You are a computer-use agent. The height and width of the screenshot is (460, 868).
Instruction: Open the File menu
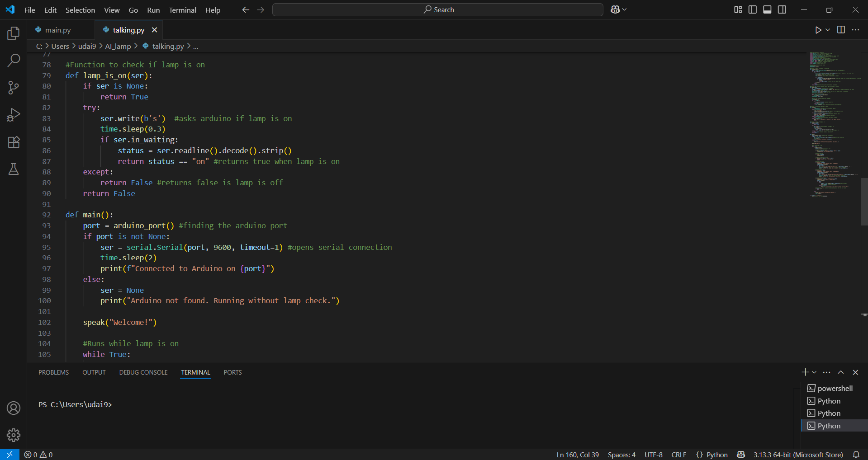point(30,10)
